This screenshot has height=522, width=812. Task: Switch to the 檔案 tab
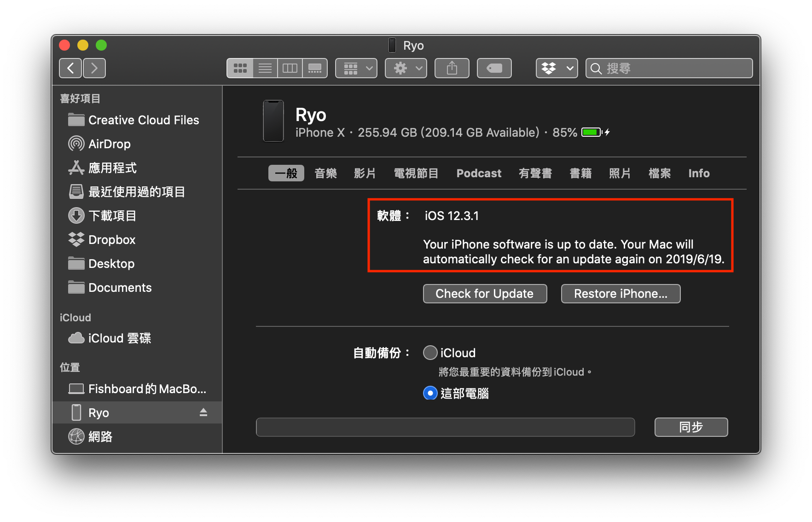click(x=660, y=173)
